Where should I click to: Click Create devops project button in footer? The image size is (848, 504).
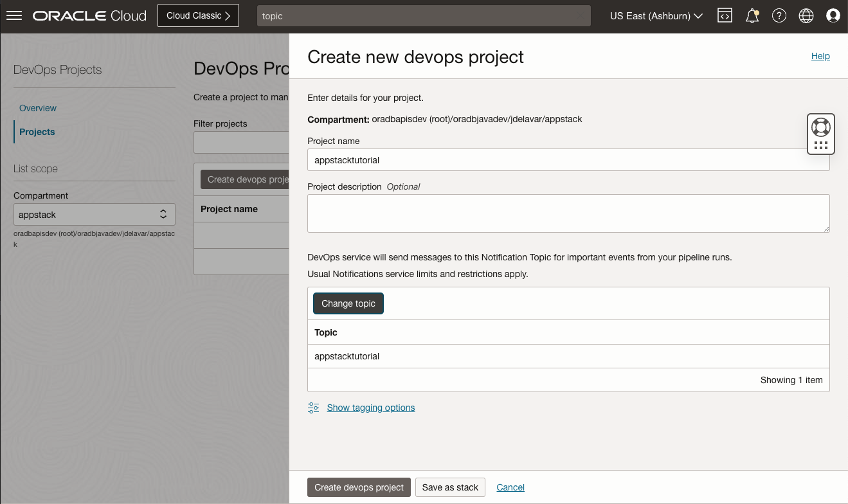coord(359,487)
